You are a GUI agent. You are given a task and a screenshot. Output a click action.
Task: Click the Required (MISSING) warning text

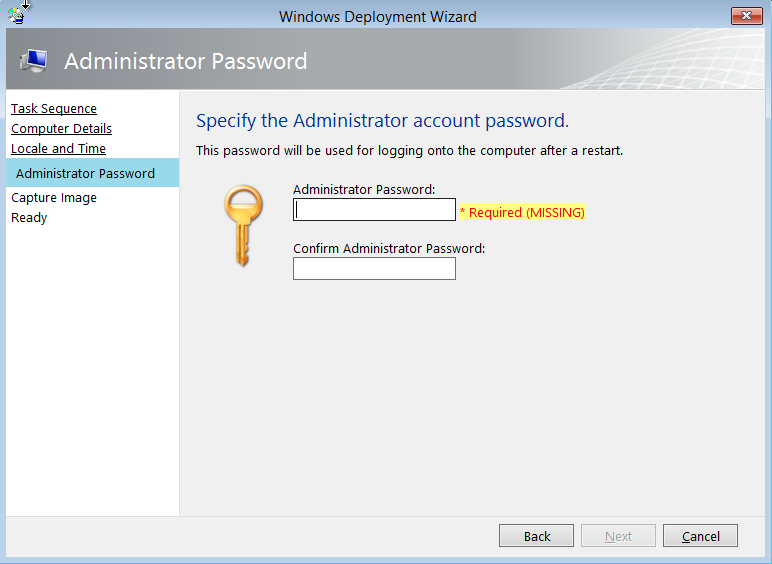pos(522,212)
